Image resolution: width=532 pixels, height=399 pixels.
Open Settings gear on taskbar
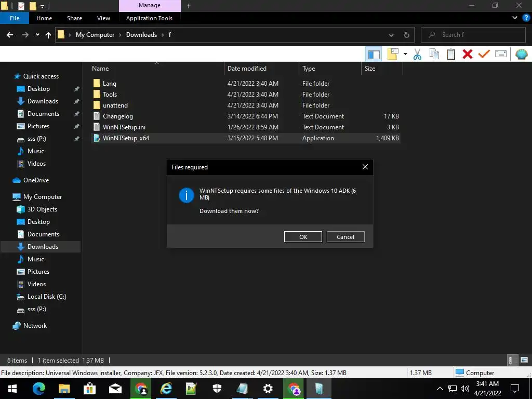pyautogui.click(x=268, y=389)
